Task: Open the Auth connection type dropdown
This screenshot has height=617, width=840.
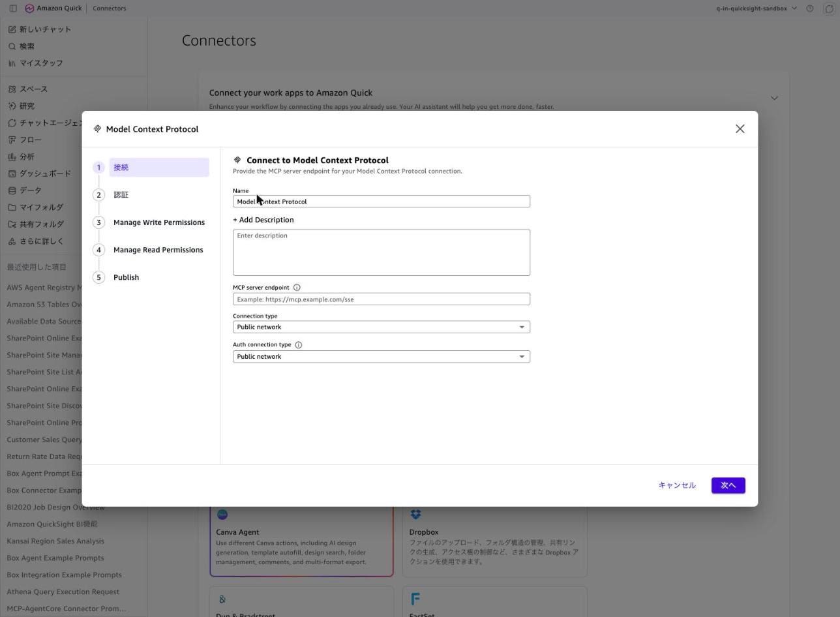Action: [382, 357]
